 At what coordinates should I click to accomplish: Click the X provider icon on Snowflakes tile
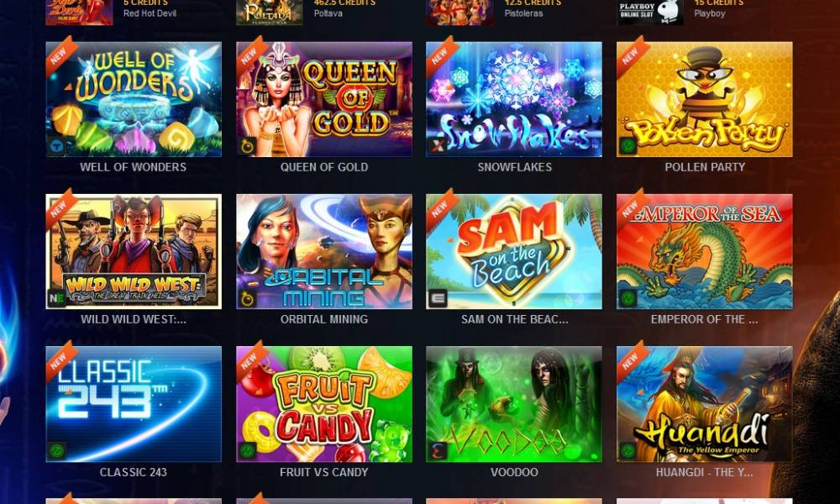438,145
